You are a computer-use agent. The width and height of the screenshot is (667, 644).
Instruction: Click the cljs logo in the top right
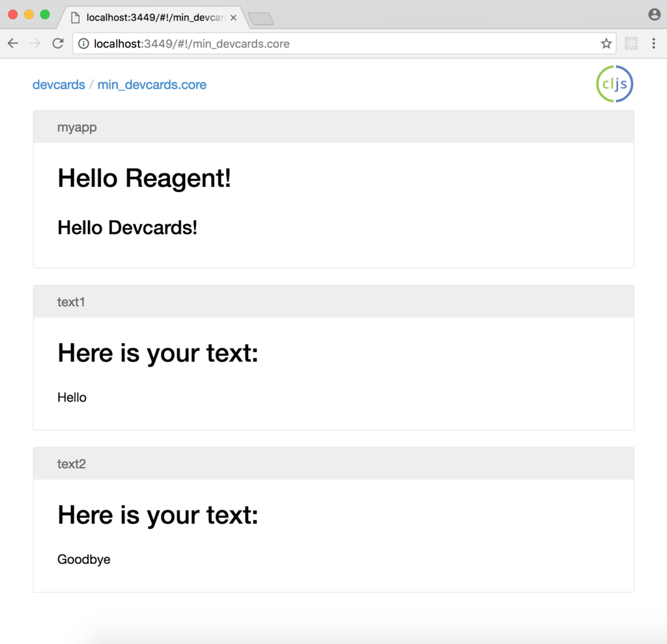pos(614,84)
